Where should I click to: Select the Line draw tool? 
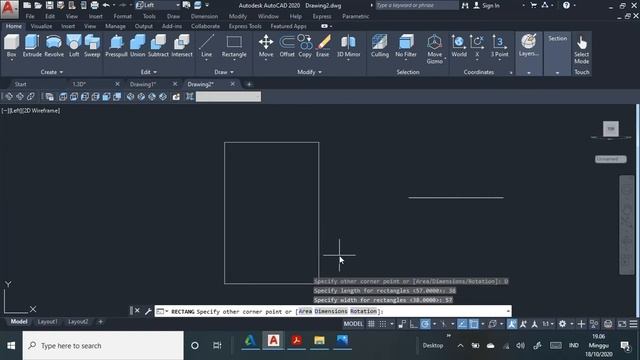(x=207, y=46)
